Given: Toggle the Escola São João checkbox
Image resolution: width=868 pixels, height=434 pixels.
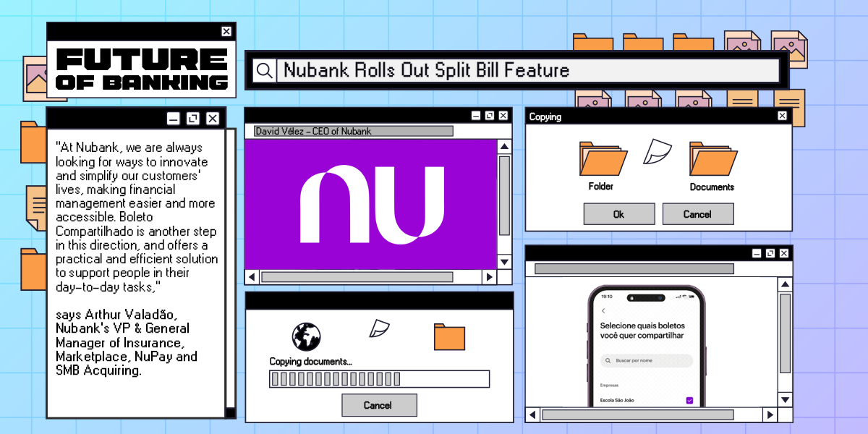Looking at the screenshot, I should point(689,400).
